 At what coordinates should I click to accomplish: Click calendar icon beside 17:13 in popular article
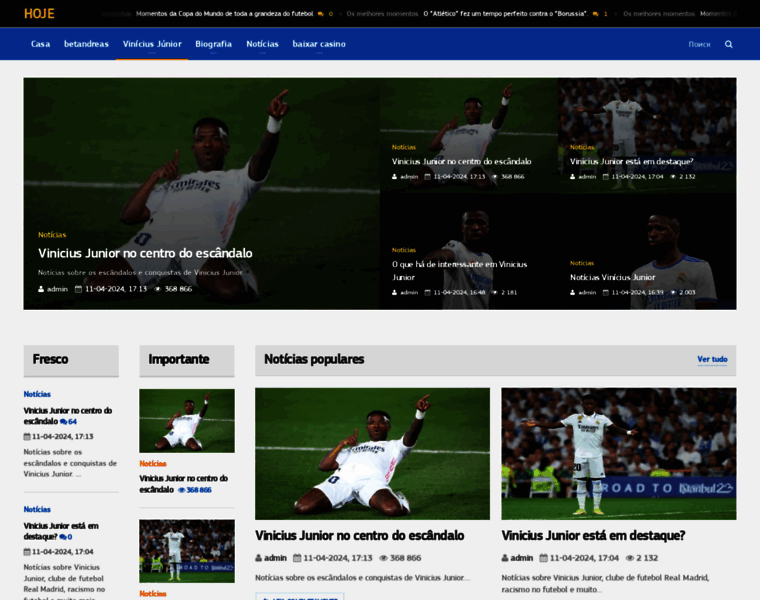(297, 558)
